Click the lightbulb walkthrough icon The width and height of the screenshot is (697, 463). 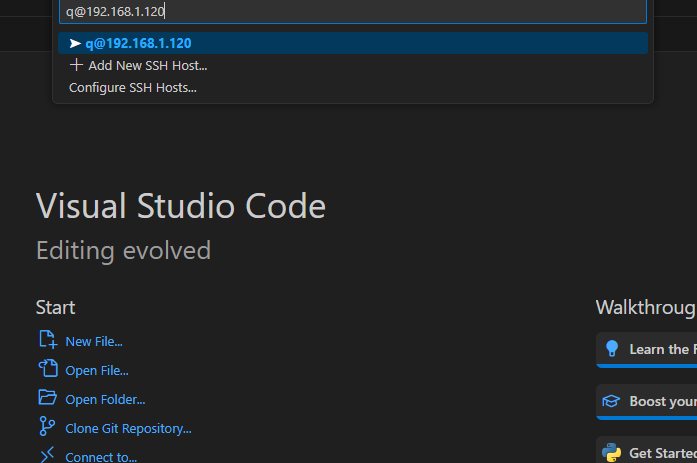click(612, 348)
